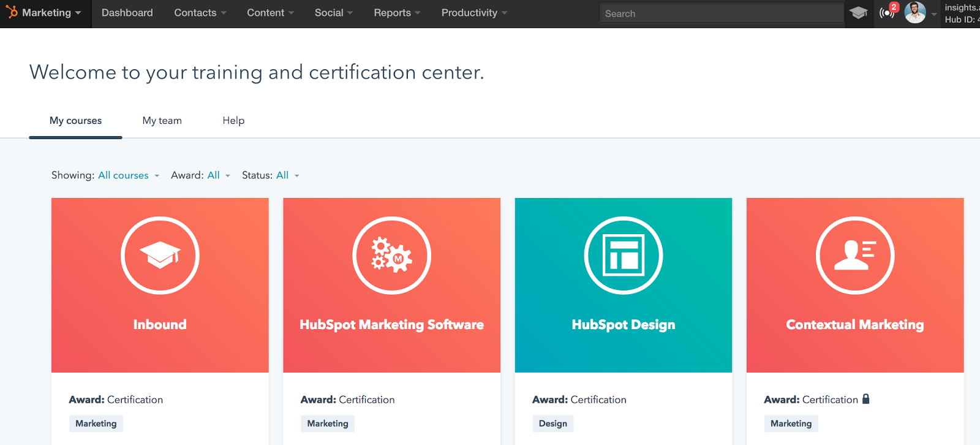The height and width of the screenshot is (445, 980).
Task: Click the HubSpot Design layout icon
Action: 624,256
